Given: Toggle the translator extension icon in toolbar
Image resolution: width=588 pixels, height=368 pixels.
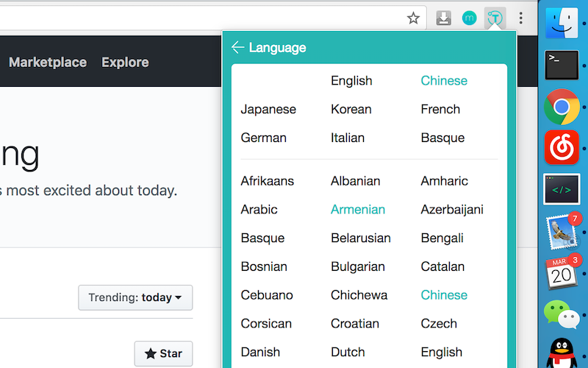Looking at the screenshot, I should click(x=496, y=18).
